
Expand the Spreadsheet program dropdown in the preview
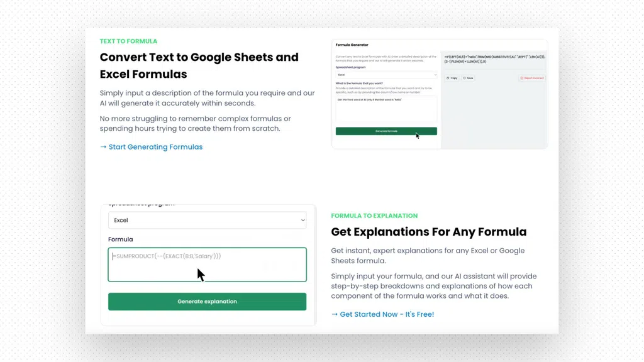[386, 75]
